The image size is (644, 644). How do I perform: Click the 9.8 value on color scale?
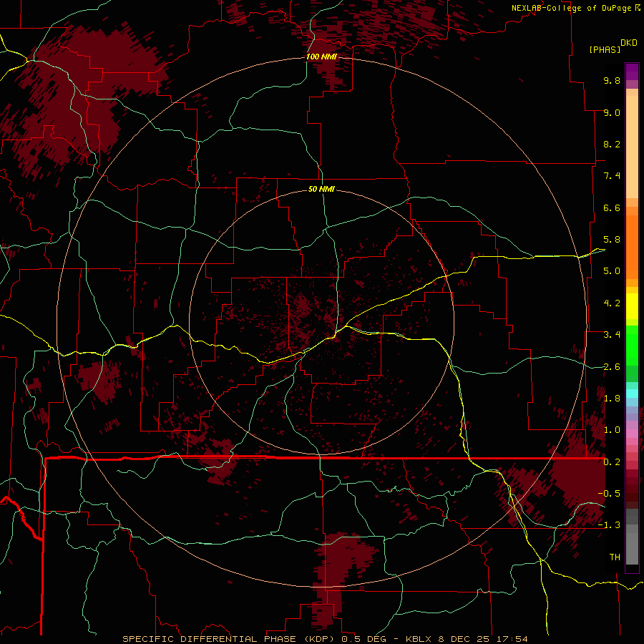(x=612, y=81)
